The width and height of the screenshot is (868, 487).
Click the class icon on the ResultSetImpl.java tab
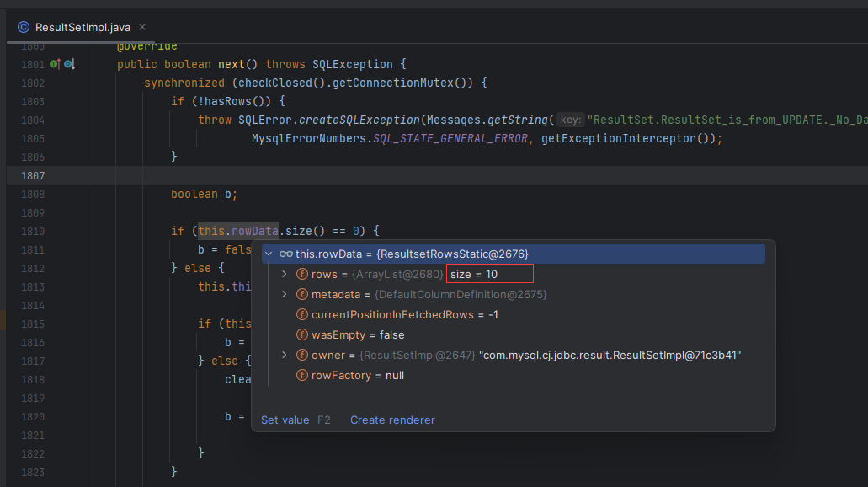point(24,27)
